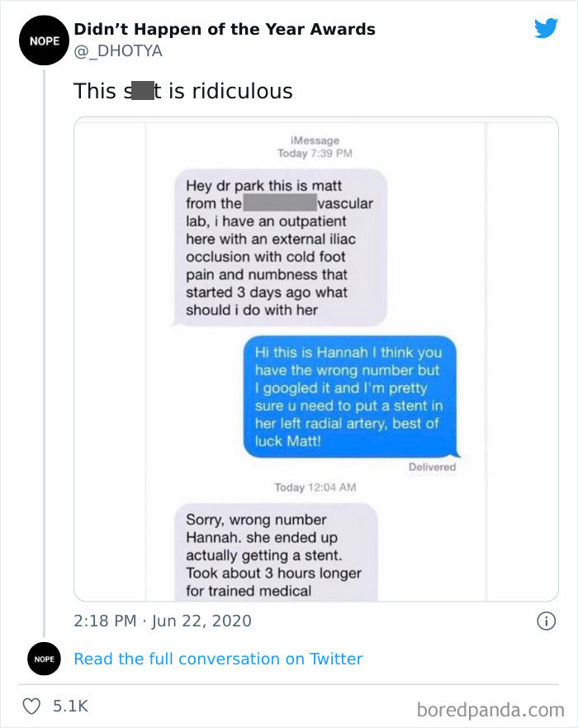Screen dimensions: 578x728
Task: Open Didn't Happen of the Year Awards profile name
Action: pos(225,29)
